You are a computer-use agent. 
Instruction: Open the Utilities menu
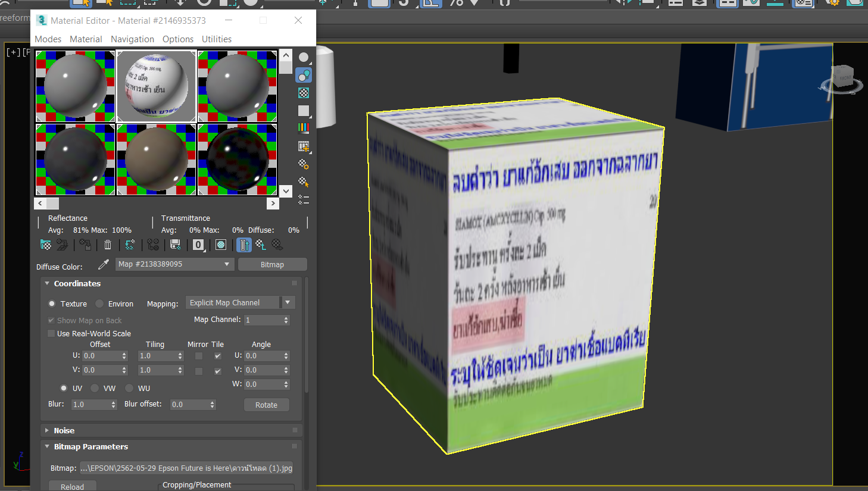click(216, 39)
